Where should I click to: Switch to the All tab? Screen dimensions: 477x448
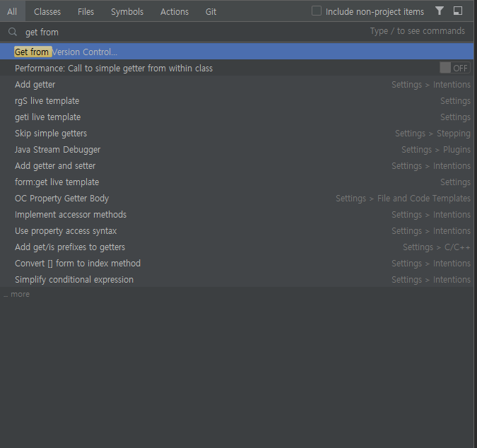tap(12, 11)
